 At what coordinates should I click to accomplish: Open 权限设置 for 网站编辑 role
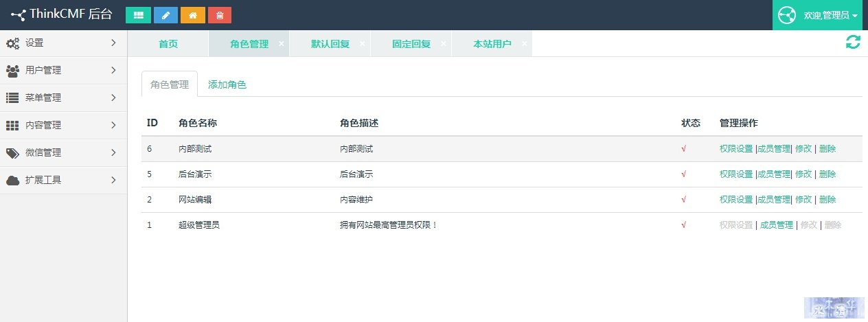tap(736, 199)
